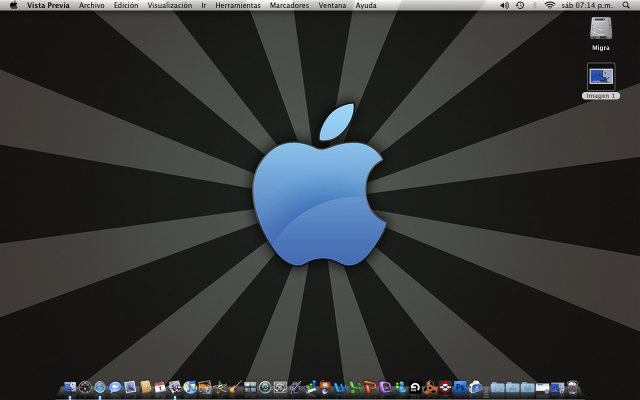640x400 pixels.
Task: Click the Imagen 1 file name label
Action: click(601, 96)
